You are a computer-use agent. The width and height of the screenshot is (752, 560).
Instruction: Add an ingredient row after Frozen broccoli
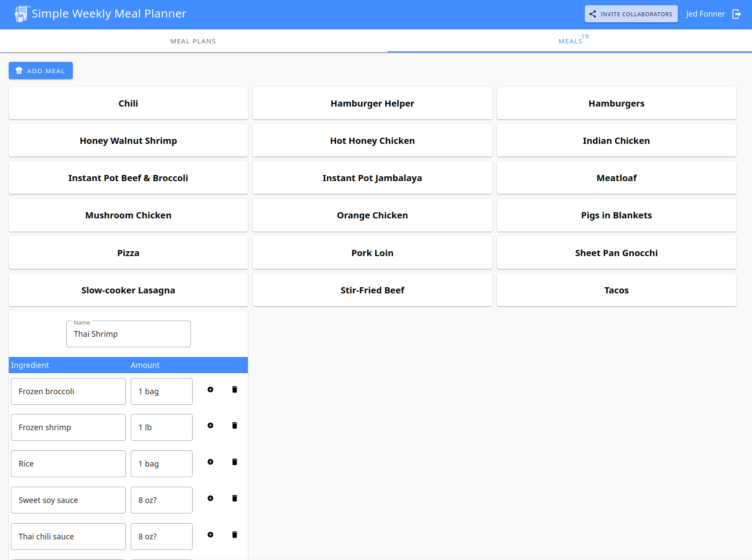211,389
